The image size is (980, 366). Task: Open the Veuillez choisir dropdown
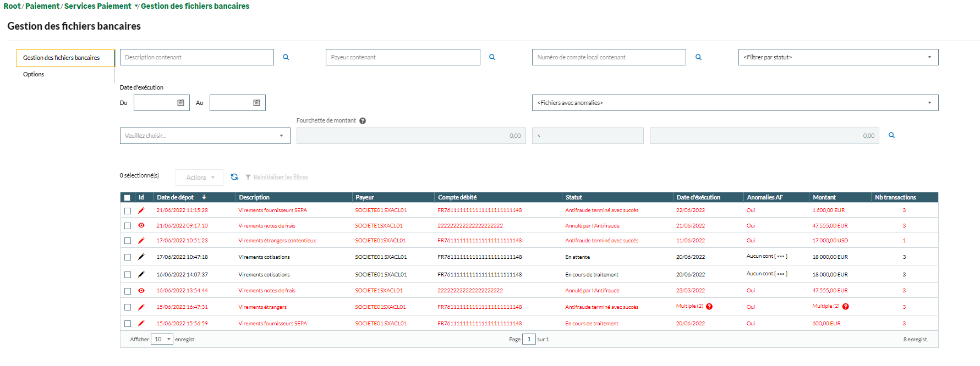205,136
